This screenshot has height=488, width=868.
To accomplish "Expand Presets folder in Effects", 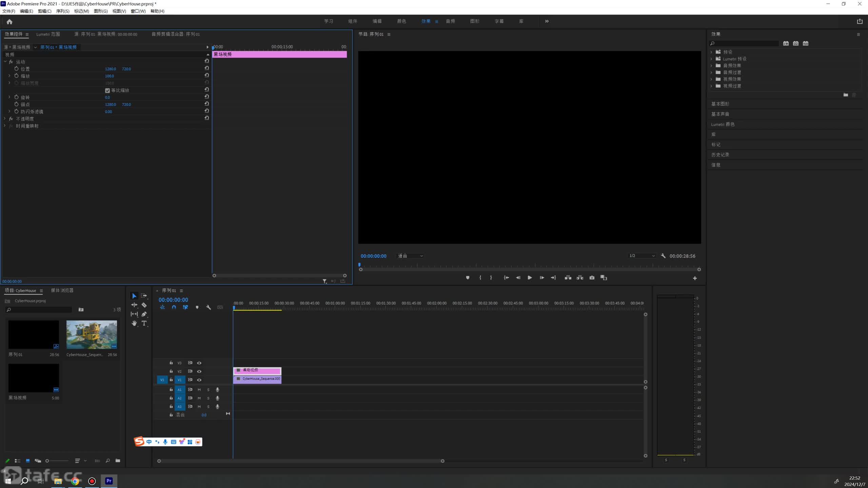I will point(711,52).
